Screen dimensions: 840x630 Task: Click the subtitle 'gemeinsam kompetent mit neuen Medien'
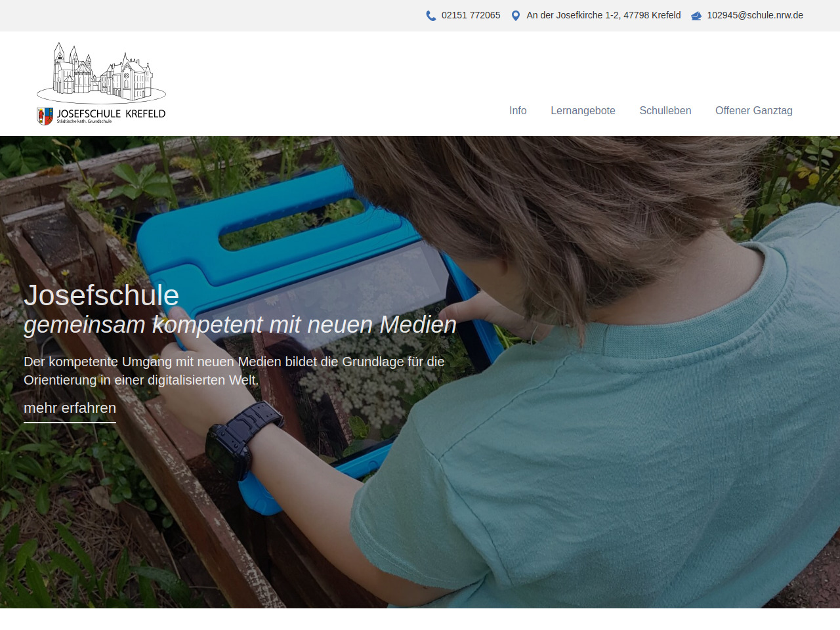coord(240,324)
